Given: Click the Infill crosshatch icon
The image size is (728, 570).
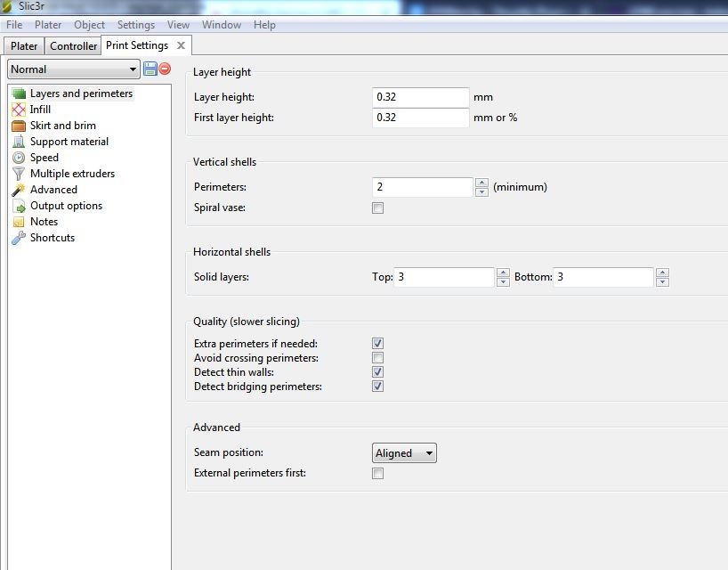Looking at the screenshot, I should [19, 110].
